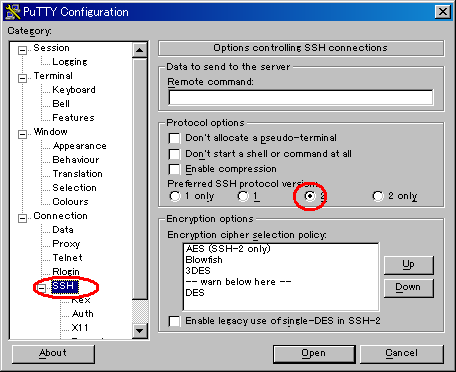Click Open to start the connection
Screen dimensions: 456x372
314,354
